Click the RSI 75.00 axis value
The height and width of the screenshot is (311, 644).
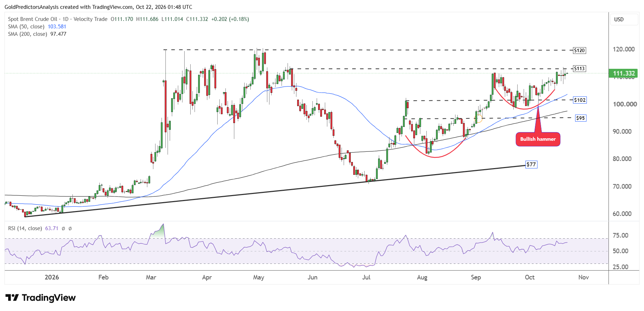621,235
